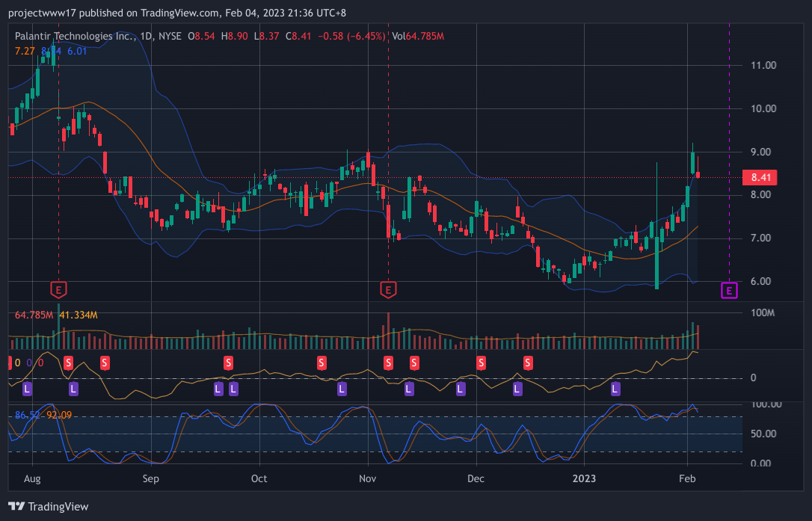Click the −0.58 (−6.45%) change value
The height and width of the screenshot is (521, 812).
[351, 36]
